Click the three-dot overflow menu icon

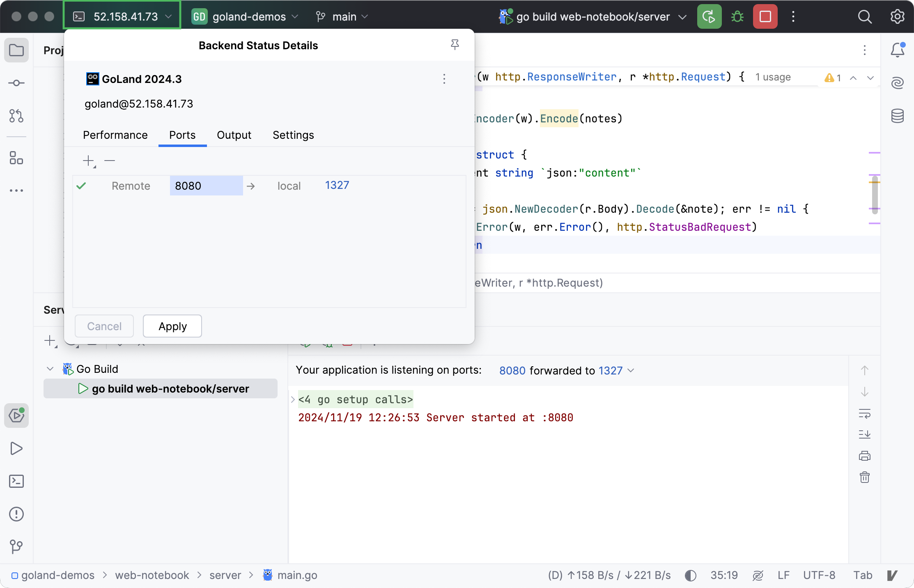coord(444,79)
